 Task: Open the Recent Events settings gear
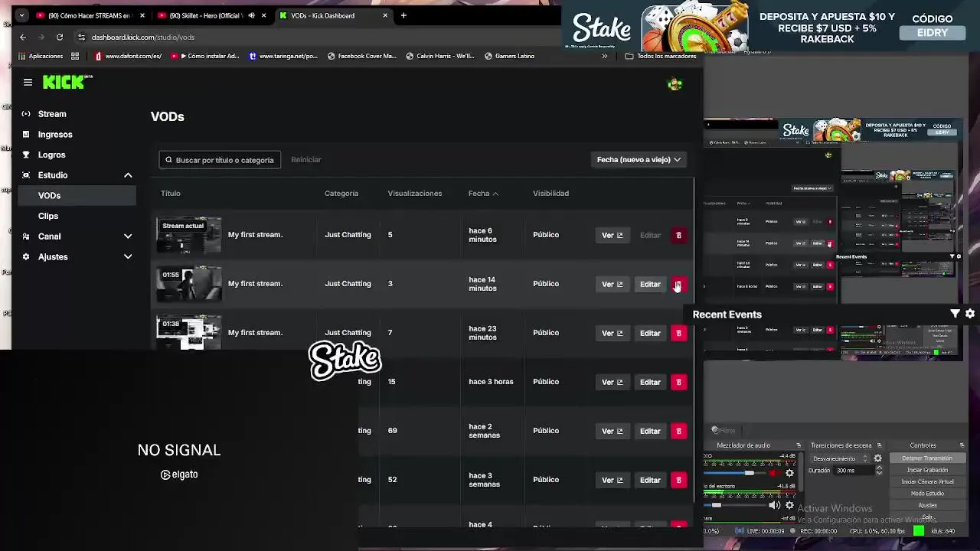click(970, 314)
